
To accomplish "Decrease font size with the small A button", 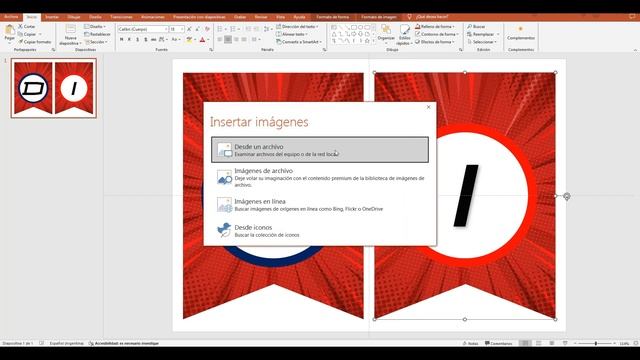I will [198, 29].
